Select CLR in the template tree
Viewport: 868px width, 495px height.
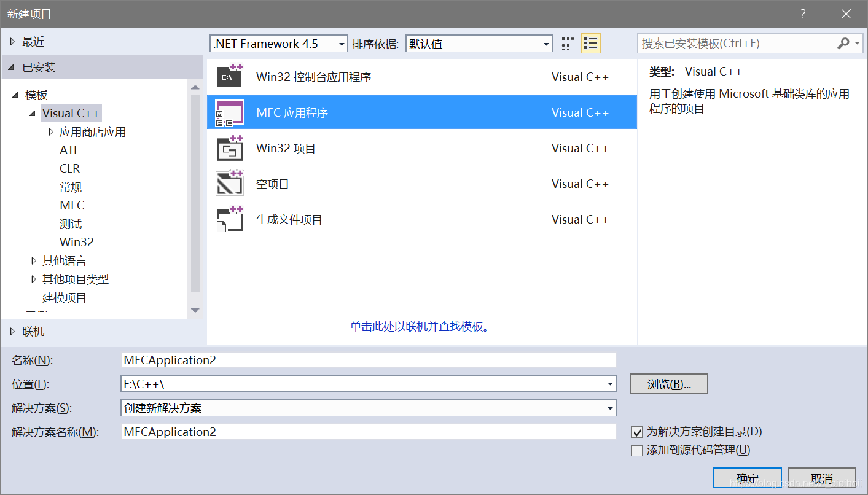[x=69, y=168]
